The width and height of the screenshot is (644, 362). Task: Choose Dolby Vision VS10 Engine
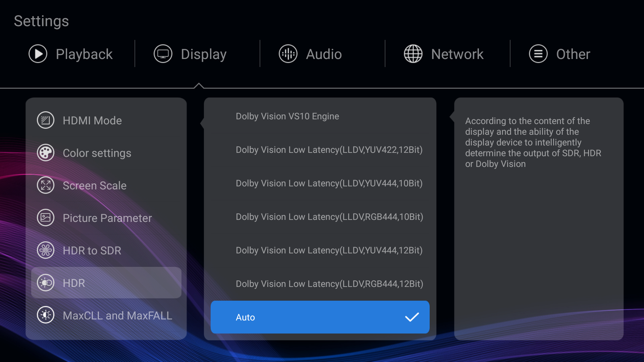320,116
